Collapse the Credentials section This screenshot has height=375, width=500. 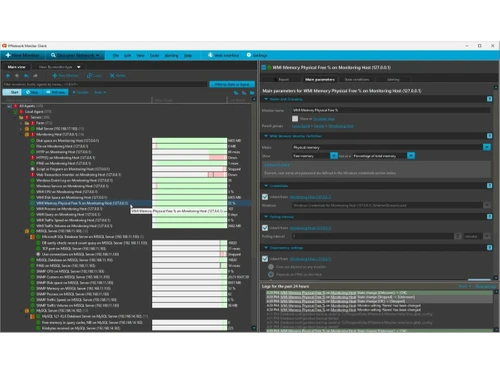[x=266, y=186]
